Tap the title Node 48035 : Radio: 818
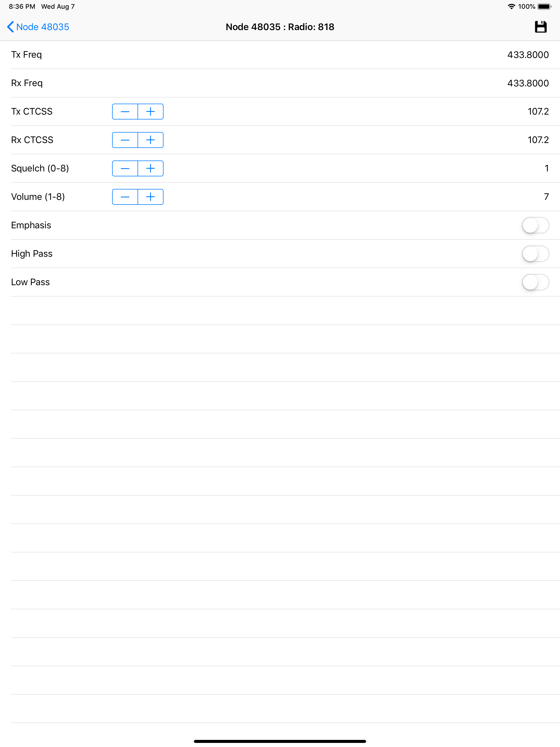This screenshot has width=560, height=747. pyautogui.click(x=280, y=27)
